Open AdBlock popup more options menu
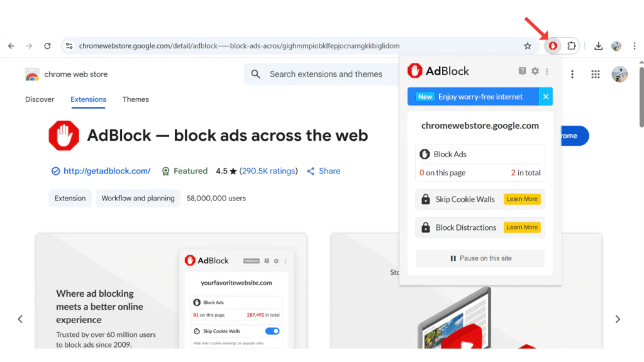Viewport: 644px width, 362px height. pos(547,72)
